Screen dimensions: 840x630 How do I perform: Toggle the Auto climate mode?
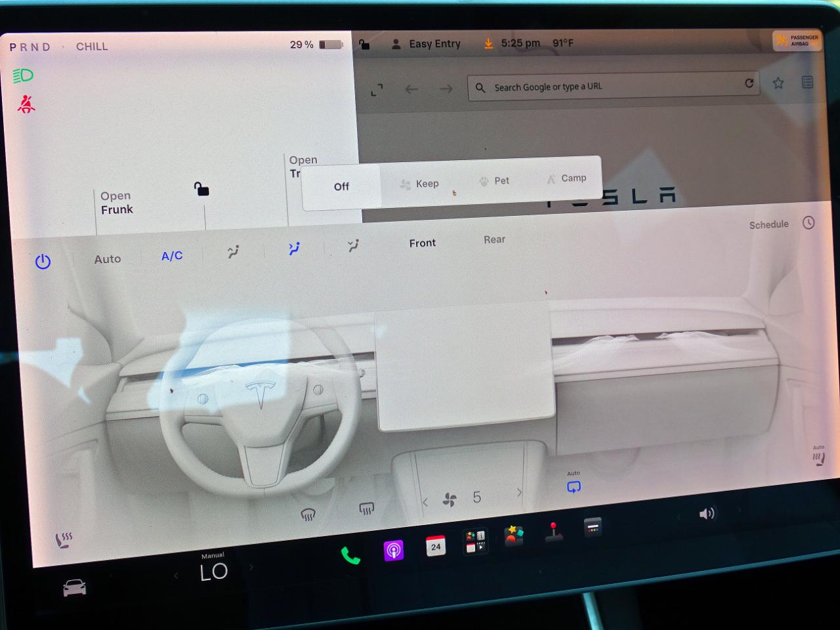point(108,259)
